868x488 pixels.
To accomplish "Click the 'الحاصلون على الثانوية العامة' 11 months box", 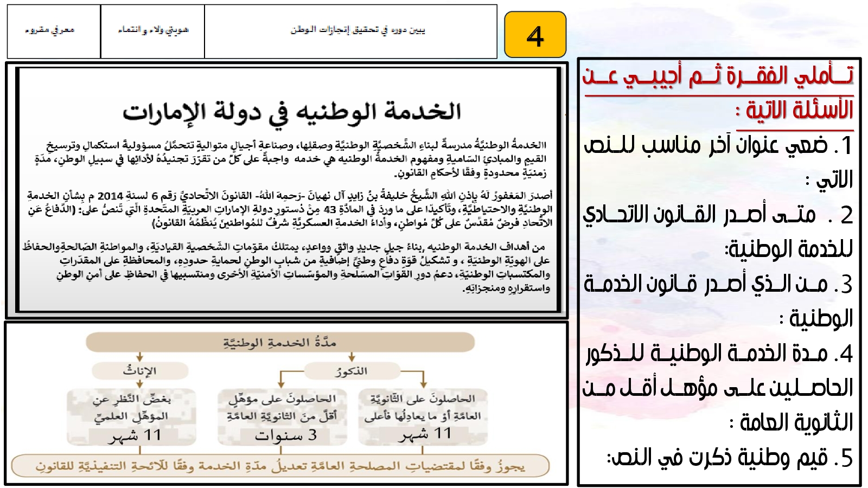I will 422,416.
